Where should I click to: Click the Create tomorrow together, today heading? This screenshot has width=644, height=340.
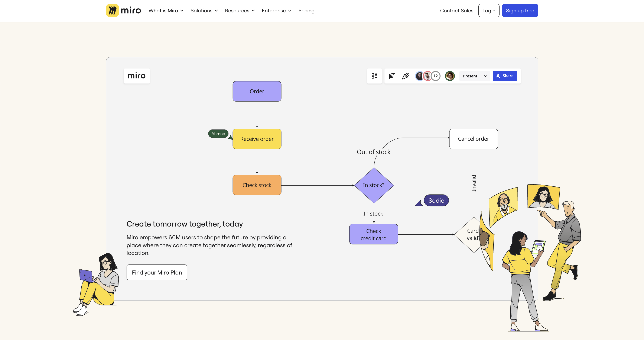click(x=185, y=224)
